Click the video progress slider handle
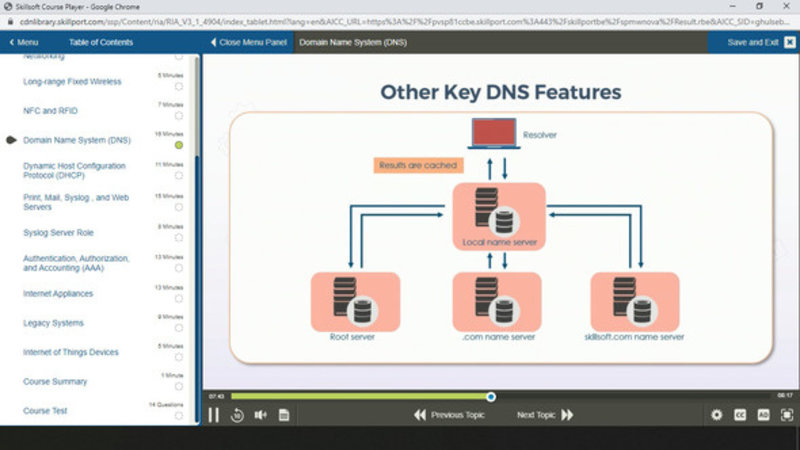 [491, 396]
